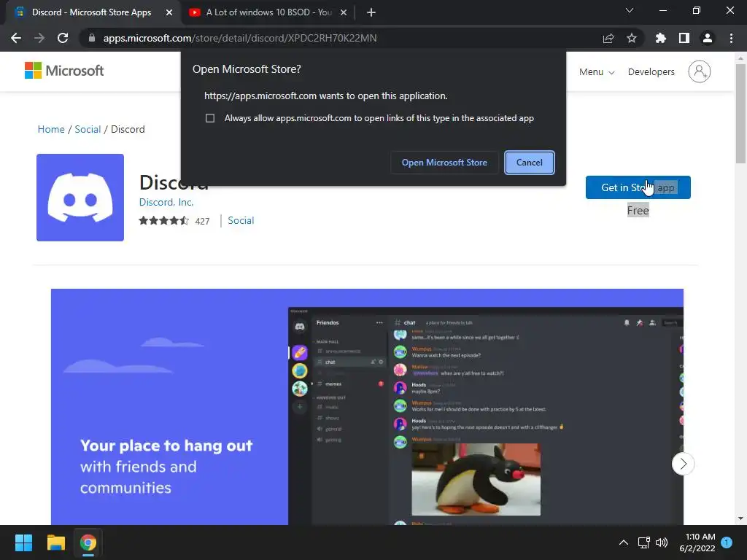Click the Discord app icon image
747x560 pixels.
point(80,197)
